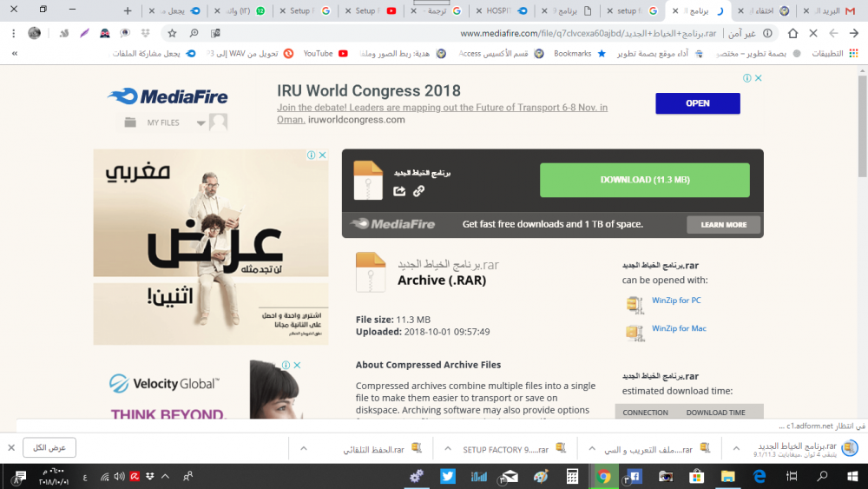Open the MediaFire logo home link

[168, 96]
